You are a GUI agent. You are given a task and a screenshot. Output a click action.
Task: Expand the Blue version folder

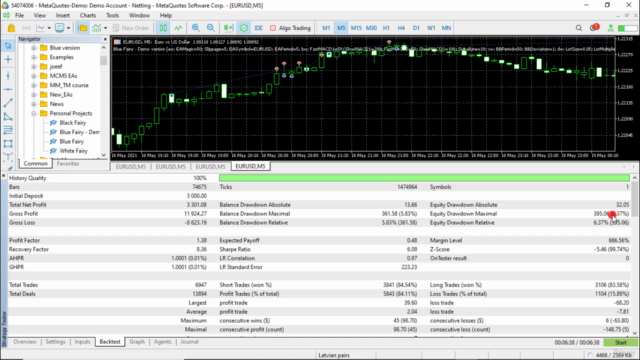[34, 48]
